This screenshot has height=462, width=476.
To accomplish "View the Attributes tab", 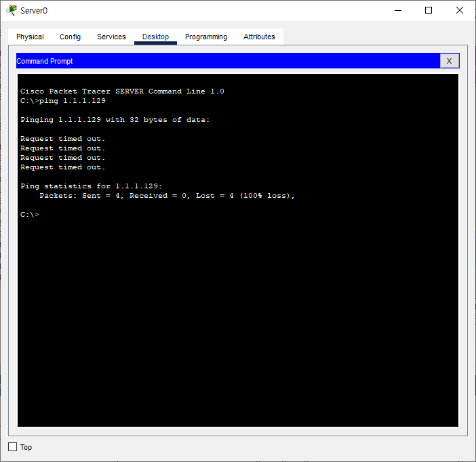I will [259, 37].
